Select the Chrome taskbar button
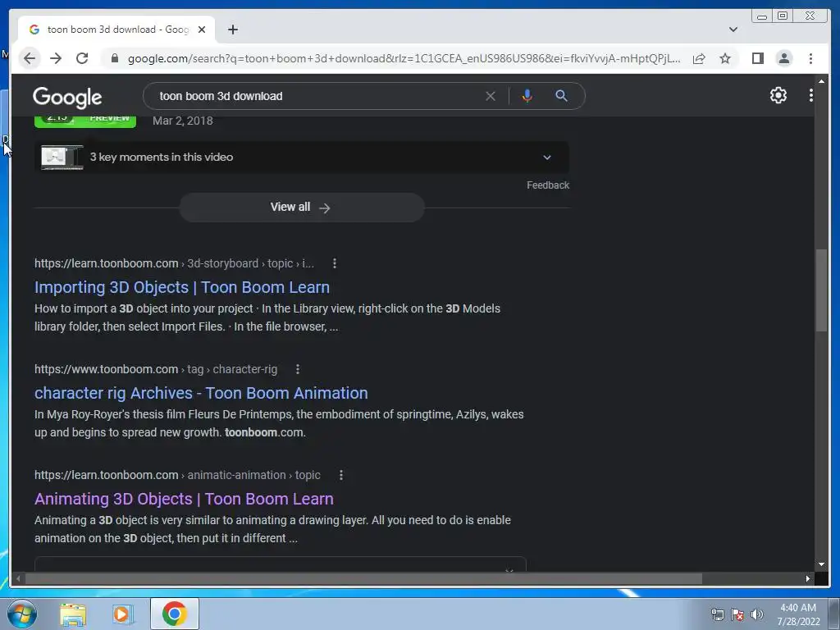The image size is (840, 630). click(x=175, y=614)
